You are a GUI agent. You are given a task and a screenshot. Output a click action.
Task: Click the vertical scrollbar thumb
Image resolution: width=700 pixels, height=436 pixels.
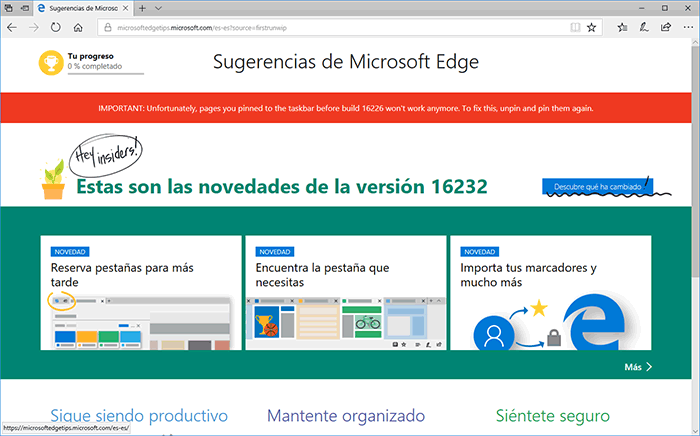pos(696,163)
